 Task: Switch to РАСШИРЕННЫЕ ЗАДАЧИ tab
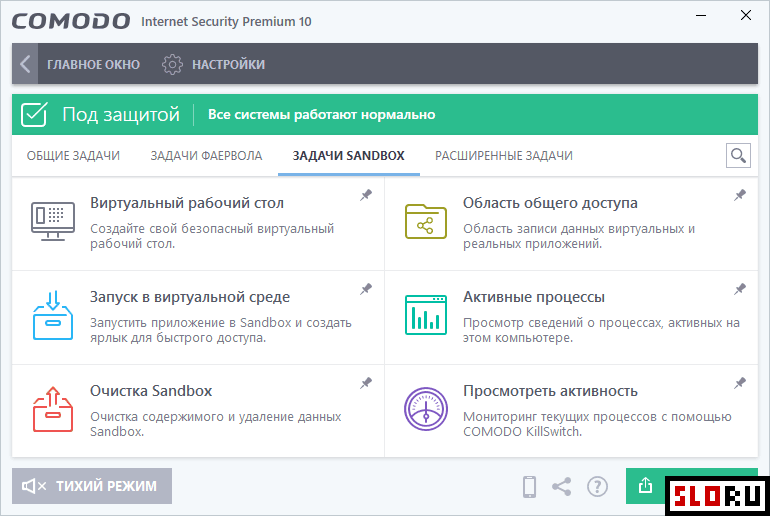pyautogui.click(x=504, y=156)
